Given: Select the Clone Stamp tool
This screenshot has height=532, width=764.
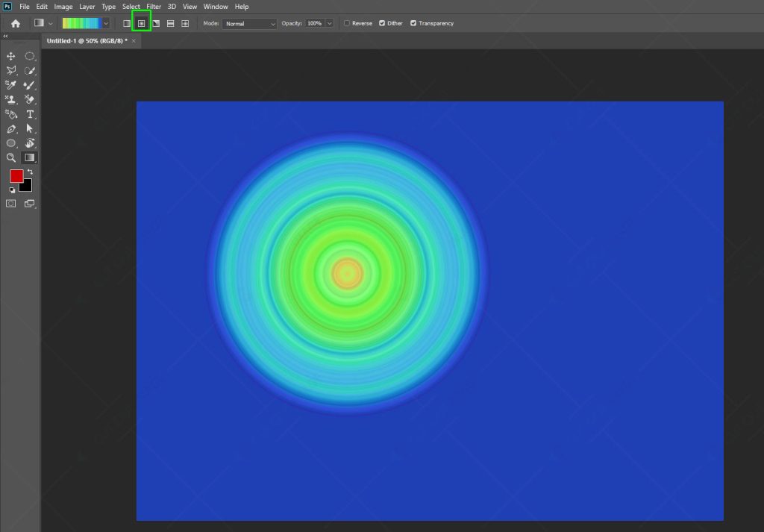Looking at the screenshot, I should click(10, 99).
